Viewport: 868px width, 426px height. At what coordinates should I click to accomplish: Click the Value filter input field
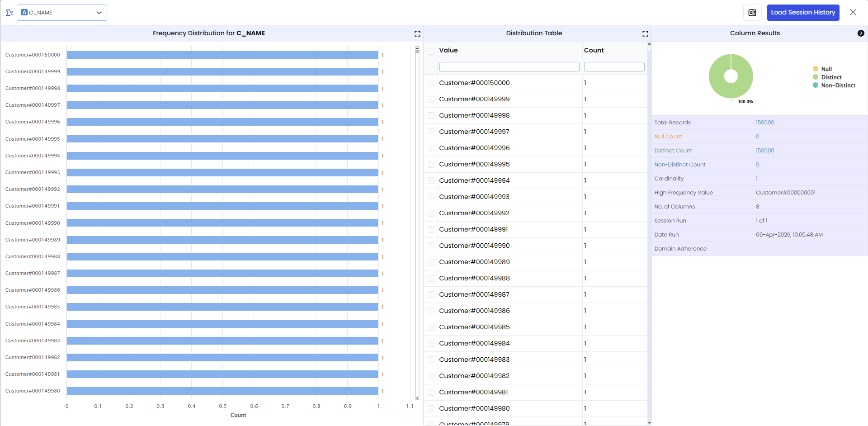click(x=509, y=67)
